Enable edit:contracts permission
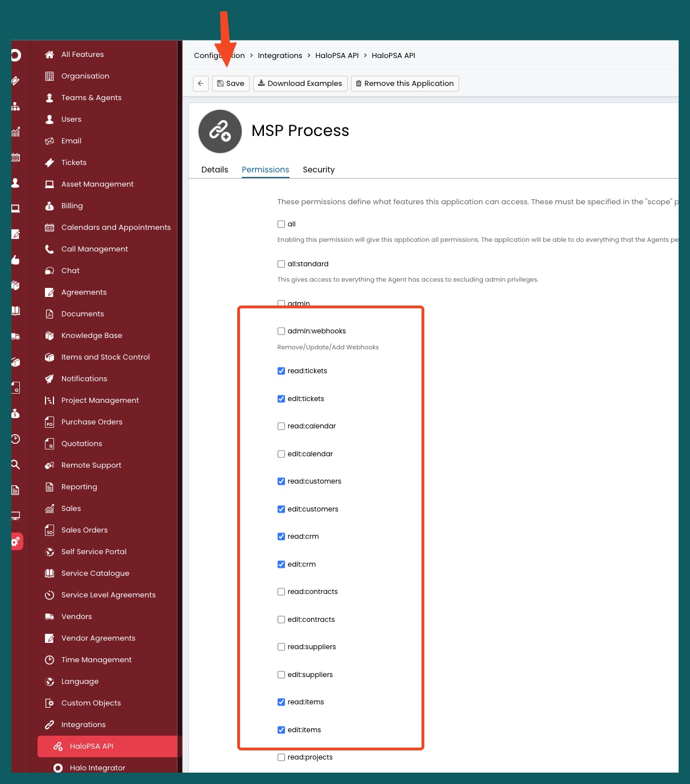 coord(281,620)
